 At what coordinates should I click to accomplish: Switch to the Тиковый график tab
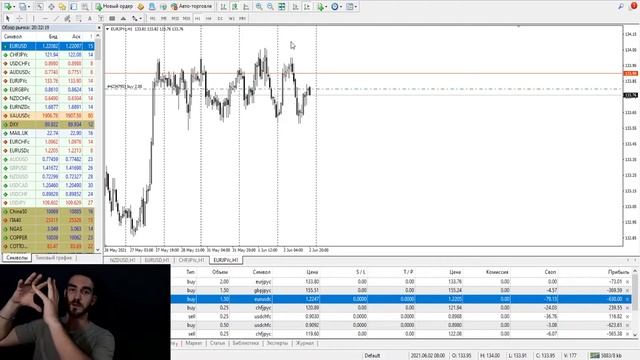click(x=53, y=258)
